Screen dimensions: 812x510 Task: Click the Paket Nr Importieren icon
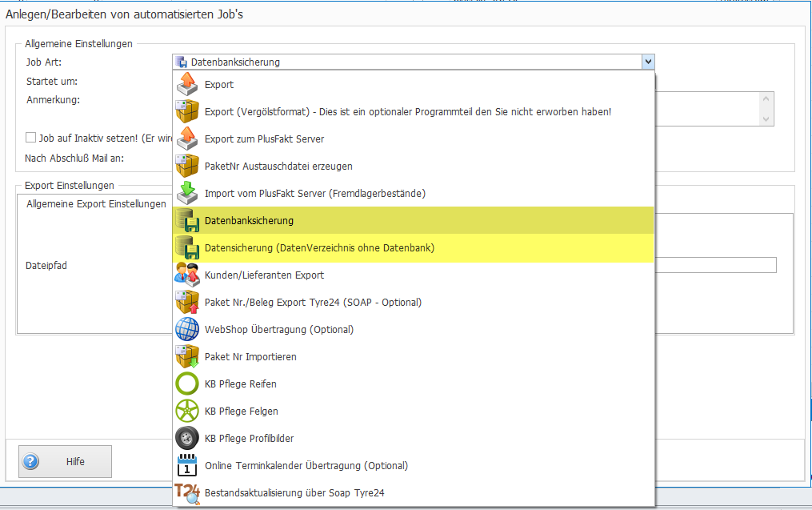pyautogui.click(x=187, y=356)
